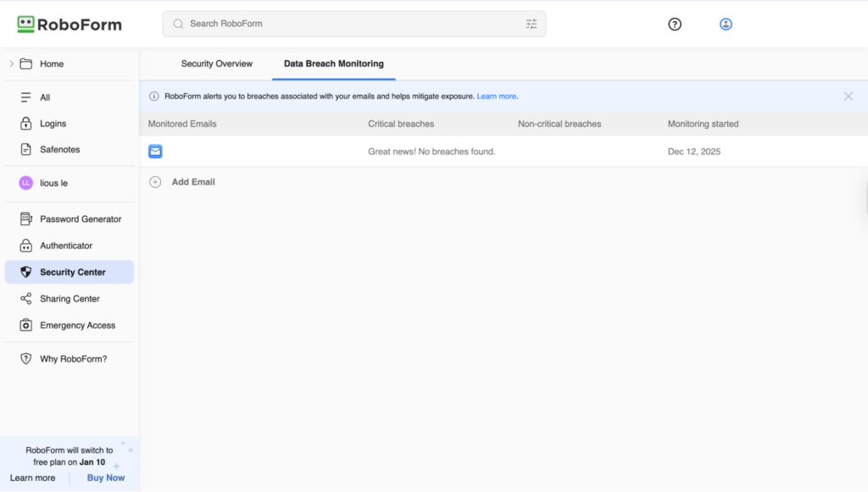Focus the Search RoboForm field

(354, 24)
